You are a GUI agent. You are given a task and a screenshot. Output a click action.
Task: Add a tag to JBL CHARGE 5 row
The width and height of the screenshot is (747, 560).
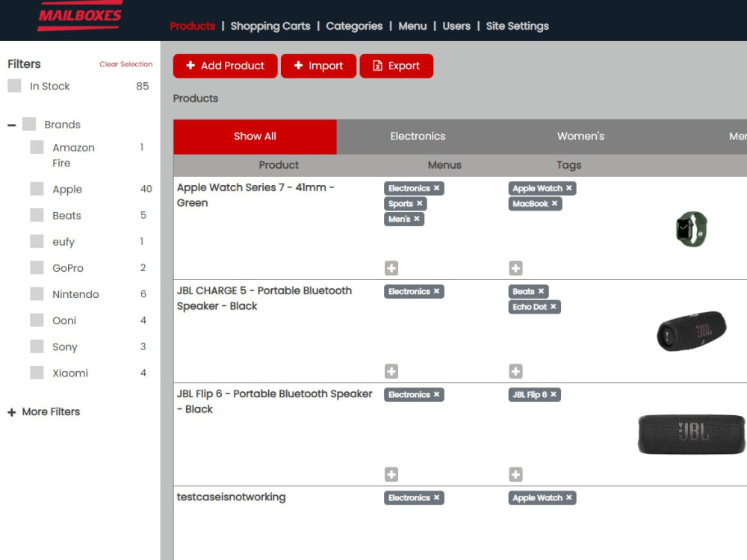pos(515,371)
